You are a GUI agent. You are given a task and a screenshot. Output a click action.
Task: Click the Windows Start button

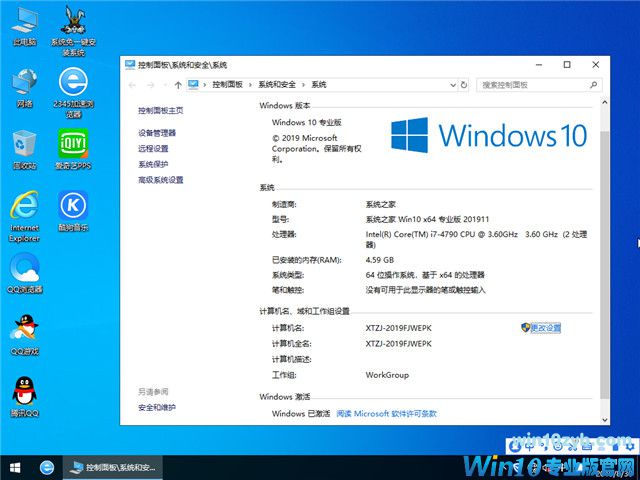[x=15, y=467]
